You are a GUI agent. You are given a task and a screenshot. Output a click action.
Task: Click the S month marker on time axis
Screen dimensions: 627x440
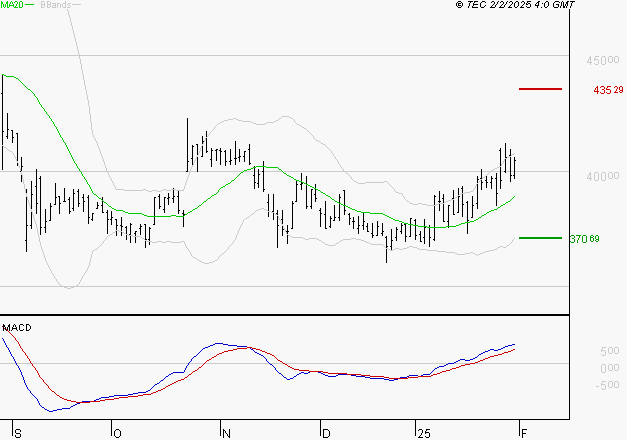click(18, 433)
